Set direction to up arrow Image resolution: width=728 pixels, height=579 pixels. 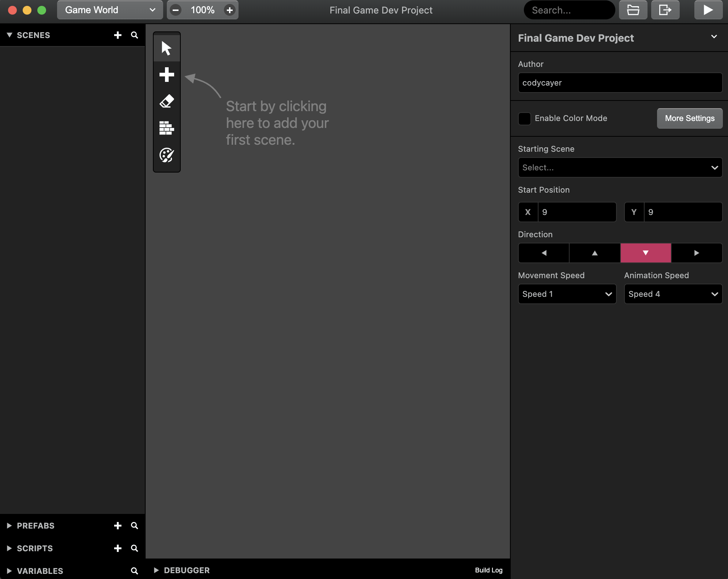pyautogui.click(x=595, y=253)
